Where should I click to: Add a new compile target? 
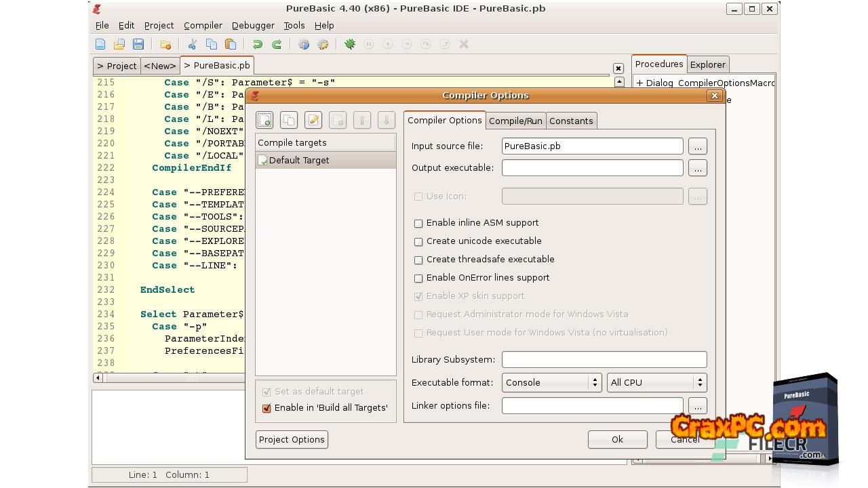pyautogui.click(x=264, y=121)
